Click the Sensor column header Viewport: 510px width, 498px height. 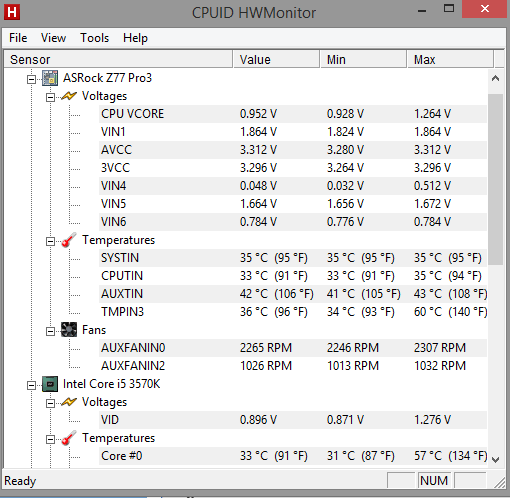(118, 60)
